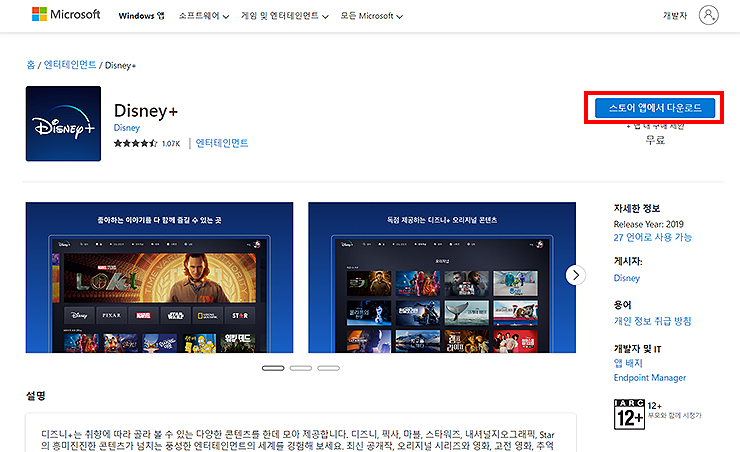Show the next screenshot with the arrow
Image resolution: width=740 pixels, height=452 pixels.
coord(576,275)
